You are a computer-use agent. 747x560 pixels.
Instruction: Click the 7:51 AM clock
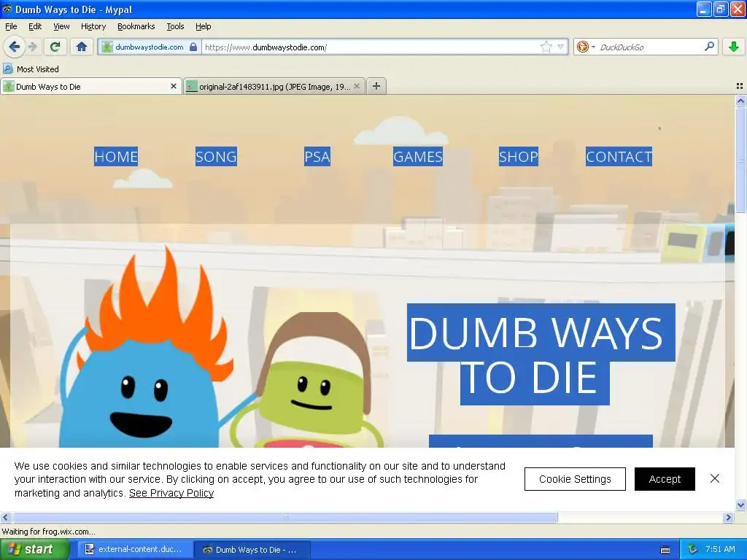(x=720, y=550)
